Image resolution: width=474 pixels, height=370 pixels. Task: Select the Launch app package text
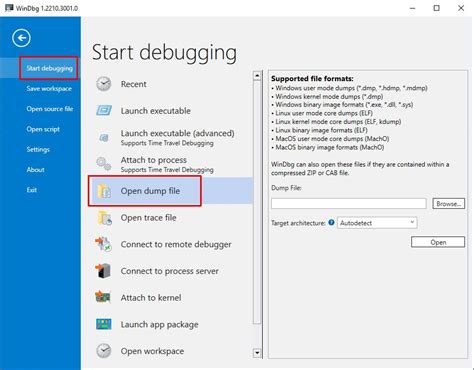(160, 324)
